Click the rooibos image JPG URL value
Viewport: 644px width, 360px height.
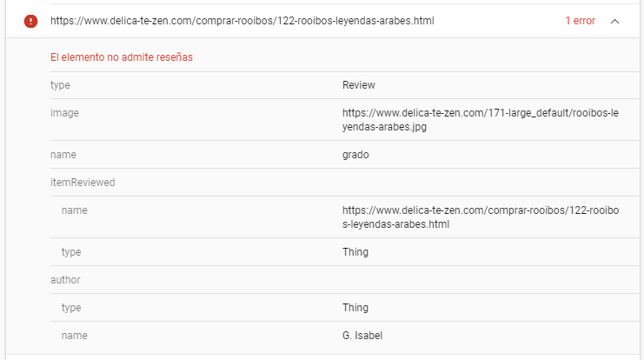[x=468, y=120]
